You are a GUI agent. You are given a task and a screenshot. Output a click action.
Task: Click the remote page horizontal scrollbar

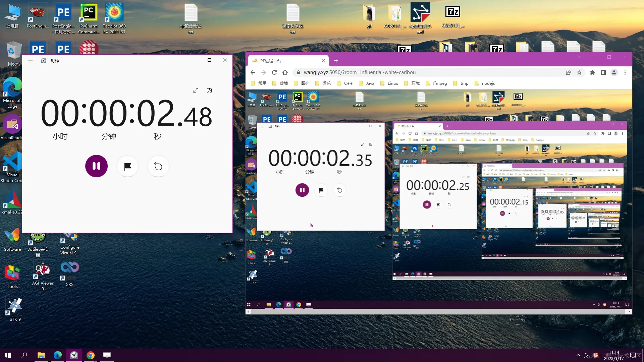tap(436, 312)
